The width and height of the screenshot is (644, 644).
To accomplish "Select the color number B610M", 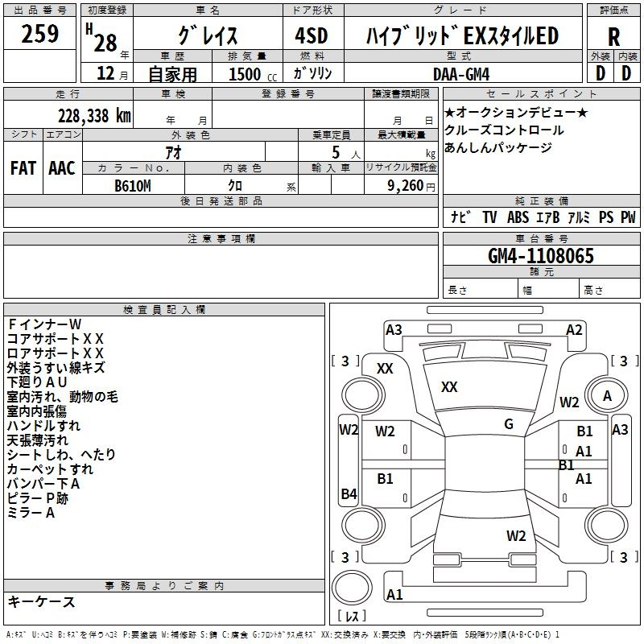I will tap(133, 185).
